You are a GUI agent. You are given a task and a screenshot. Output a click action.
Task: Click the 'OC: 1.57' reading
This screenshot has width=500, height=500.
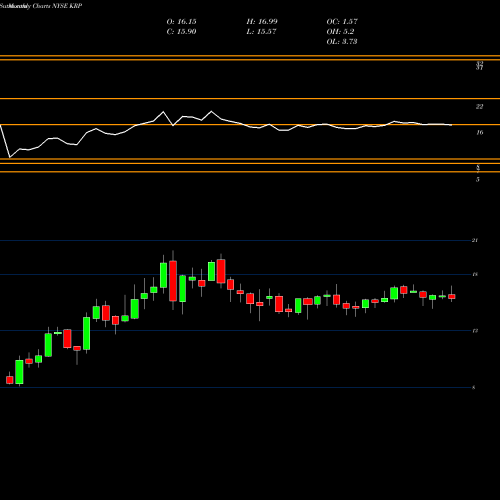(x=342, y=22)
